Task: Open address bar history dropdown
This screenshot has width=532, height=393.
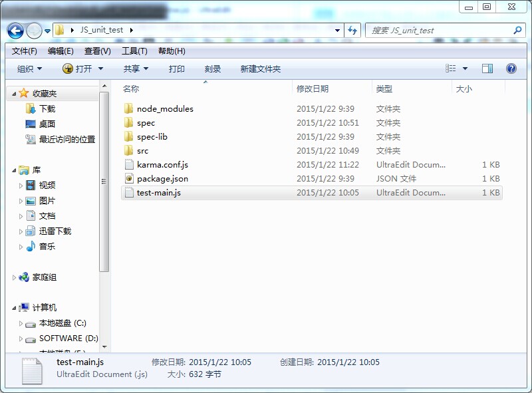Action: tap(337, 30)
